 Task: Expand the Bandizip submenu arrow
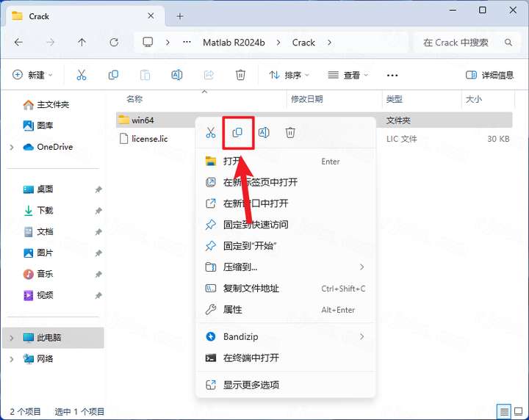(361, 336)
